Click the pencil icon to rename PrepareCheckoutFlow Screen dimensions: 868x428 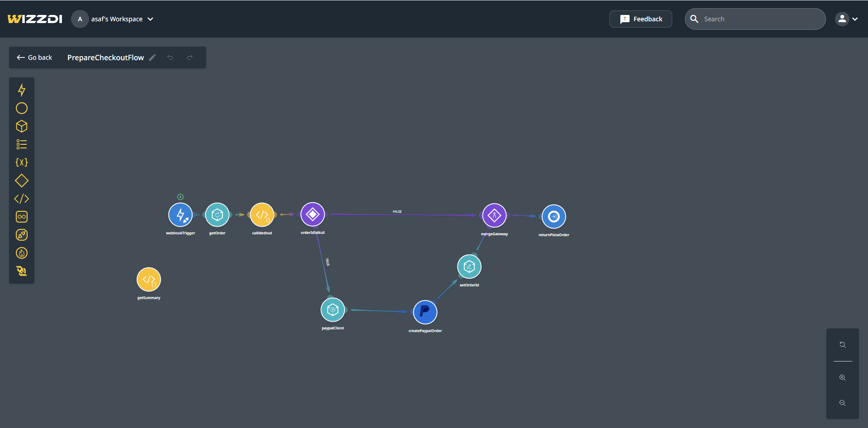[x=152, y=57]
